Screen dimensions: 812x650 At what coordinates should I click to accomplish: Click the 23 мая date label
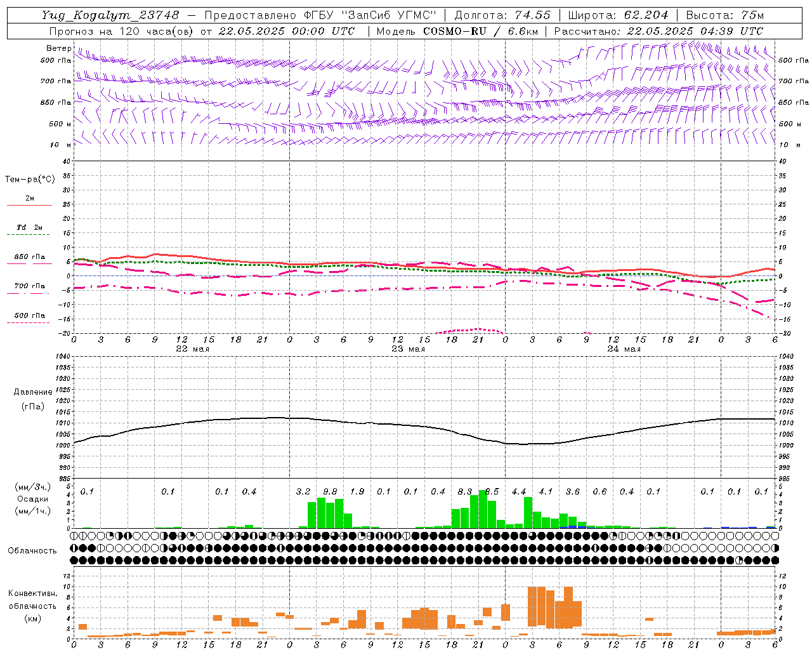coord(408,348)
